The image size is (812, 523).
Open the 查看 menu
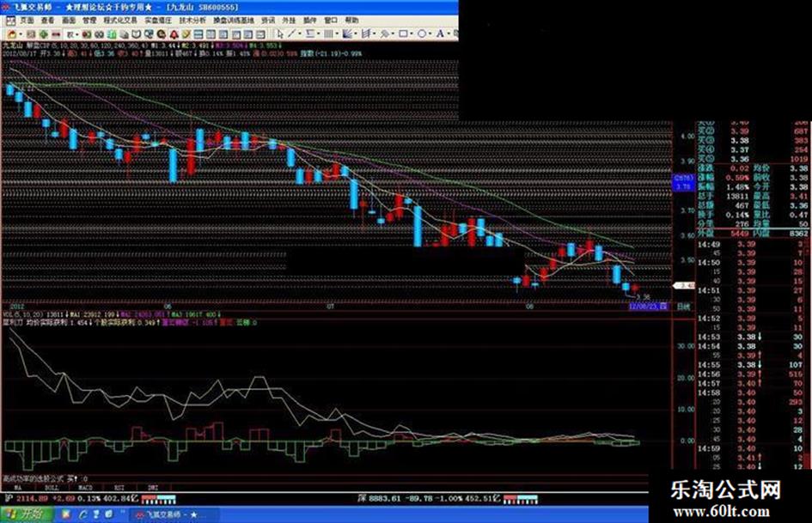coord(47,21)
